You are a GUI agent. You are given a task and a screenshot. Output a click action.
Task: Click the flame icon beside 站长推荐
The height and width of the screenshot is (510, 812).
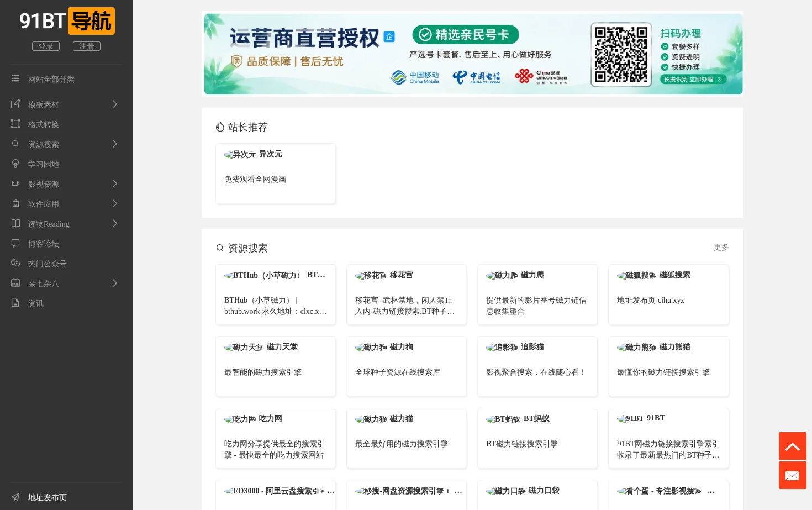tap(220, 127)
